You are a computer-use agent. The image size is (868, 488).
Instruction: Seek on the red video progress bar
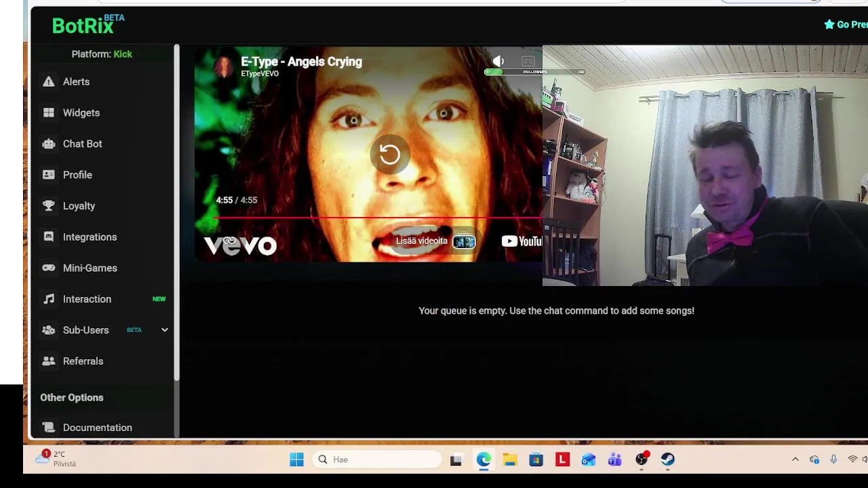pos(378,218)
